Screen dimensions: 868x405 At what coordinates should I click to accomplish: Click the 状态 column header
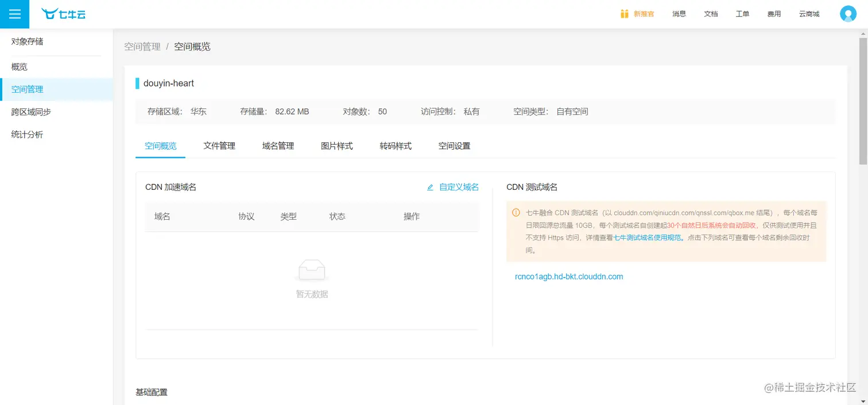(338, 216)
